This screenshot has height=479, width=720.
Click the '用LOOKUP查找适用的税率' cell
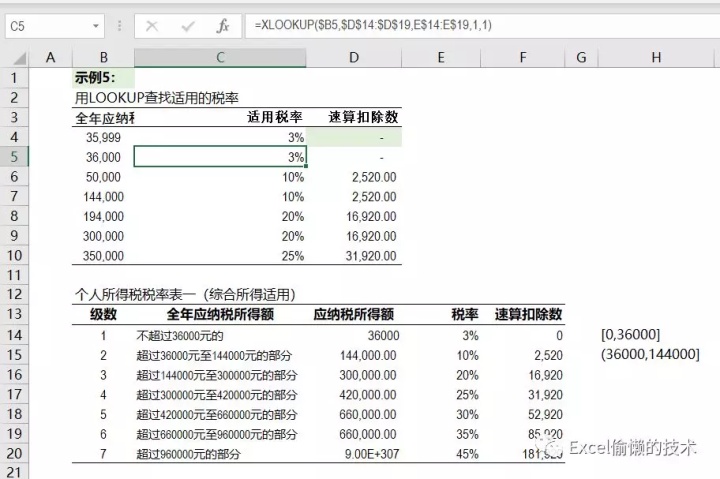[x=157, y=98]
